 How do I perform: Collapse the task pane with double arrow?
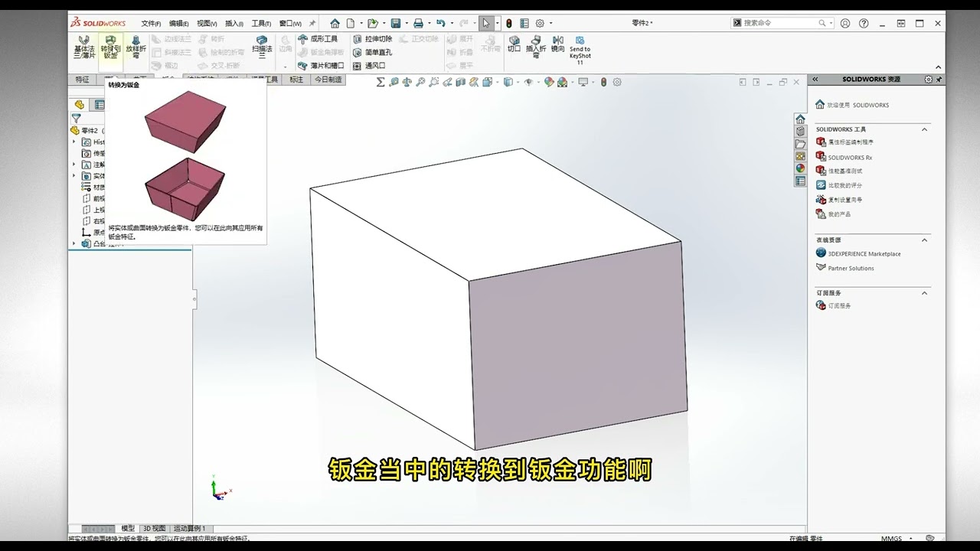click(815, 80)
